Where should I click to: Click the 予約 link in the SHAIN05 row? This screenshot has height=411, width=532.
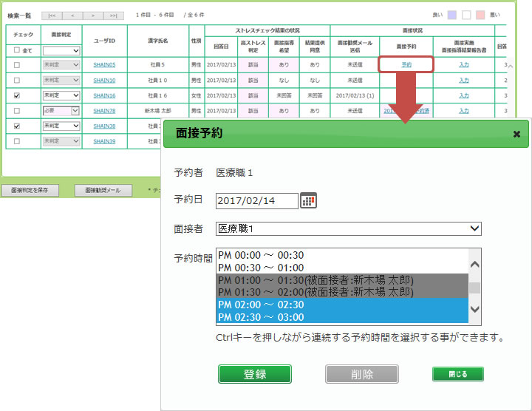pos(406,64)
